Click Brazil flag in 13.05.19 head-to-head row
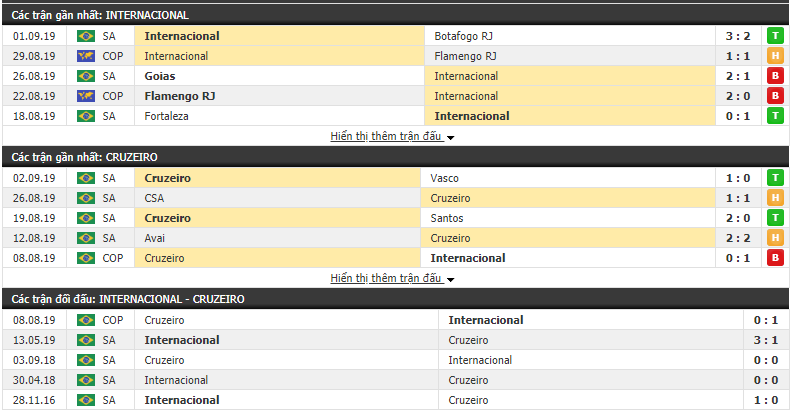The height and width of the screenshot is (410, 790). [86, 340]
